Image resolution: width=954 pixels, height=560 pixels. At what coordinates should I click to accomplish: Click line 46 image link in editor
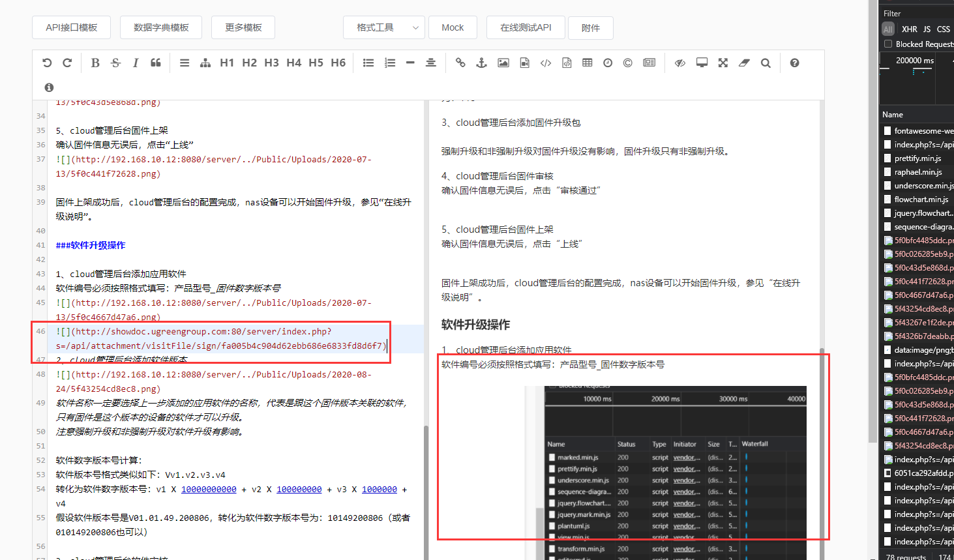[x=222, y=339]
